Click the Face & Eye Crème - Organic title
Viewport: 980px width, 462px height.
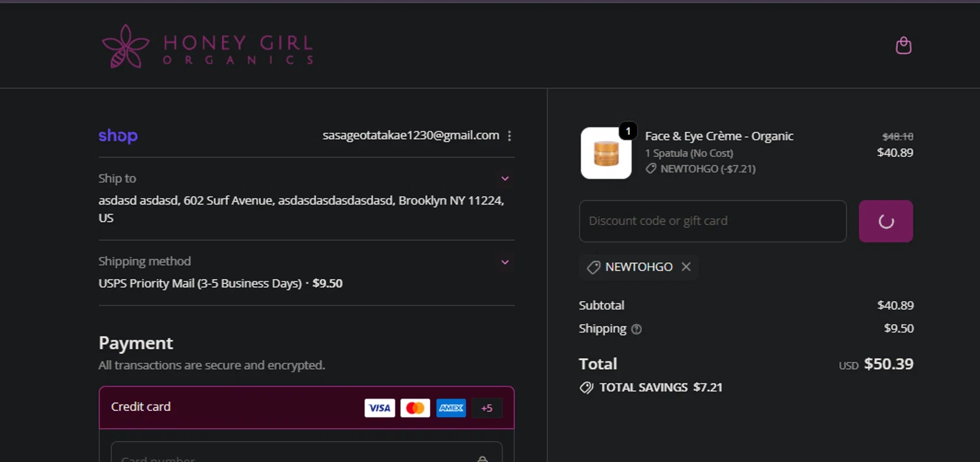[719, 136]
